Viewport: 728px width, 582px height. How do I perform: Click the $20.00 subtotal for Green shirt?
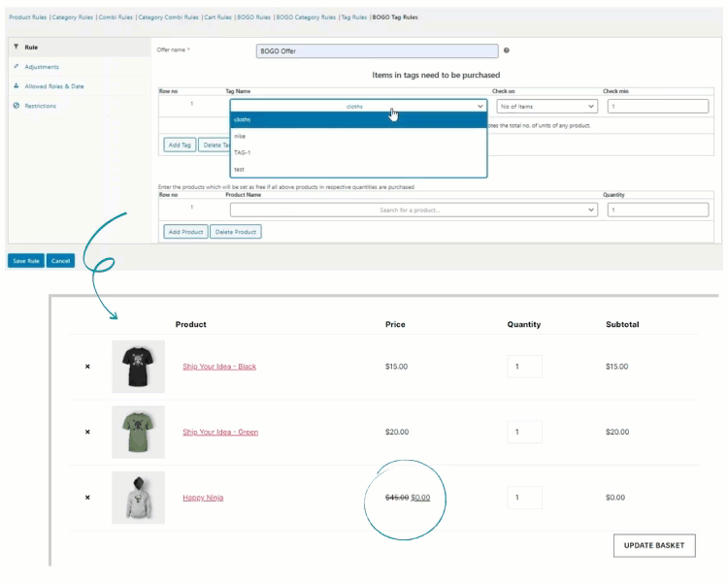617,432
